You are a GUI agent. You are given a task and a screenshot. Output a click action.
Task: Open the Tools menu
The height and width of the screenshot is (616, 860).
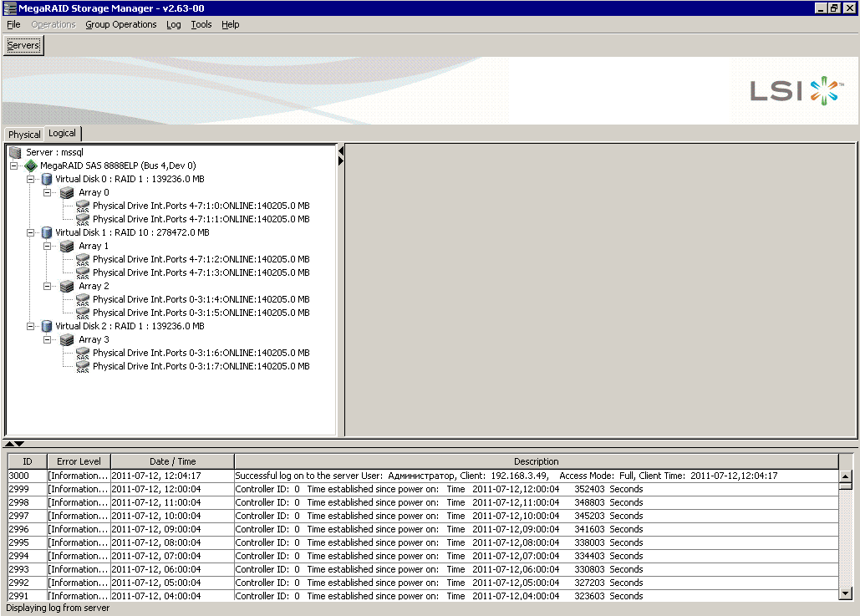(x=201, y=24)
